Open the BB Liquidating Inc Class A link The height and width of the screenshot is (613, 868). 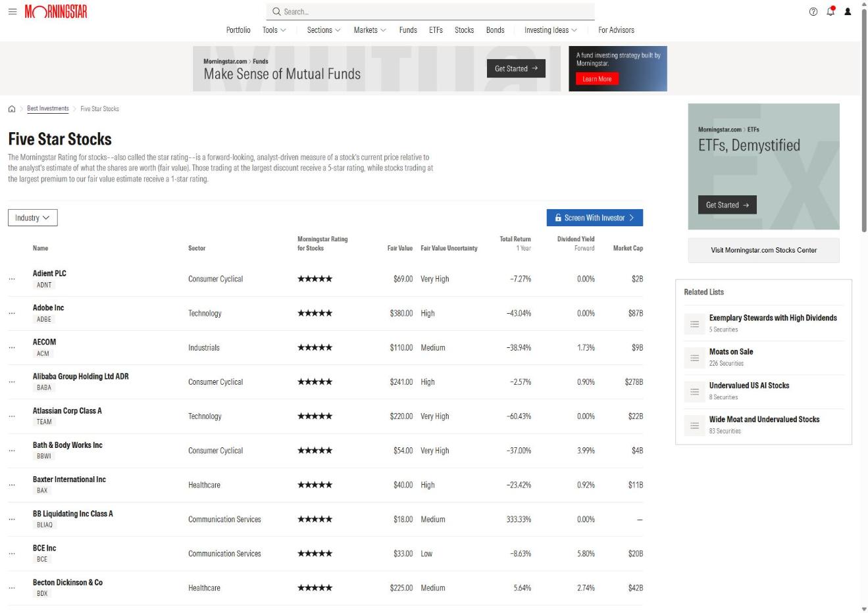tap(73, 514)
